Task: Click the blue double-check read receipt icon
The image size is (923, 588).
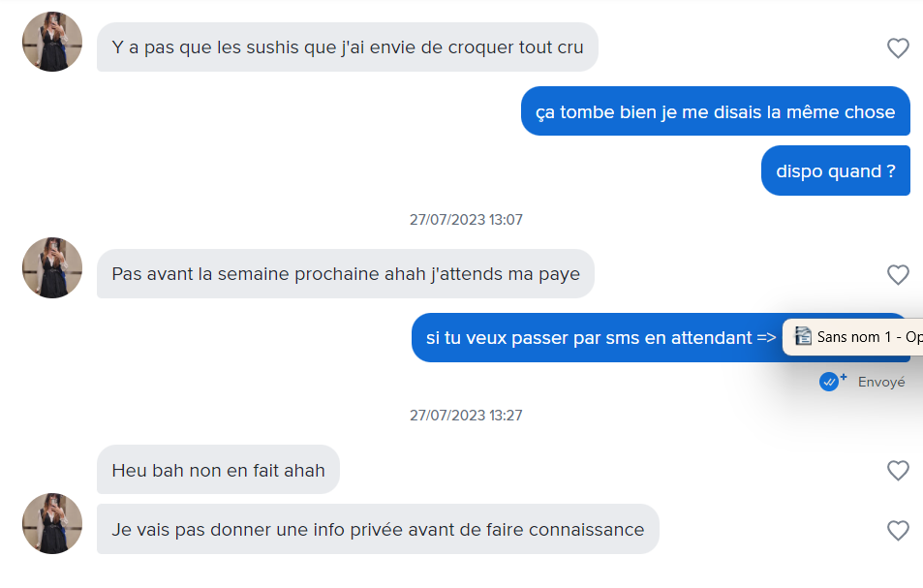Action: 831,382
